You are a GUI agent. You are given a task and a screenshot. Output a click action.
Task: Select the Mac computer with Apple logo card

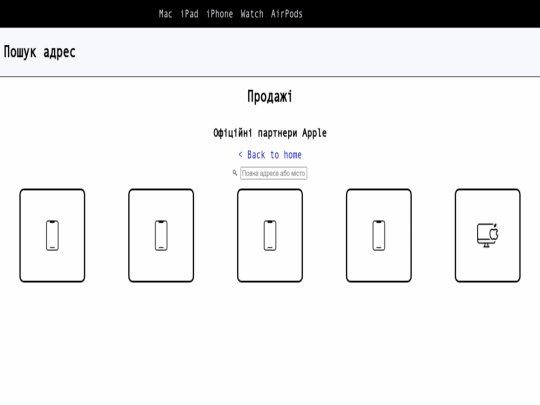coord(488,235)
